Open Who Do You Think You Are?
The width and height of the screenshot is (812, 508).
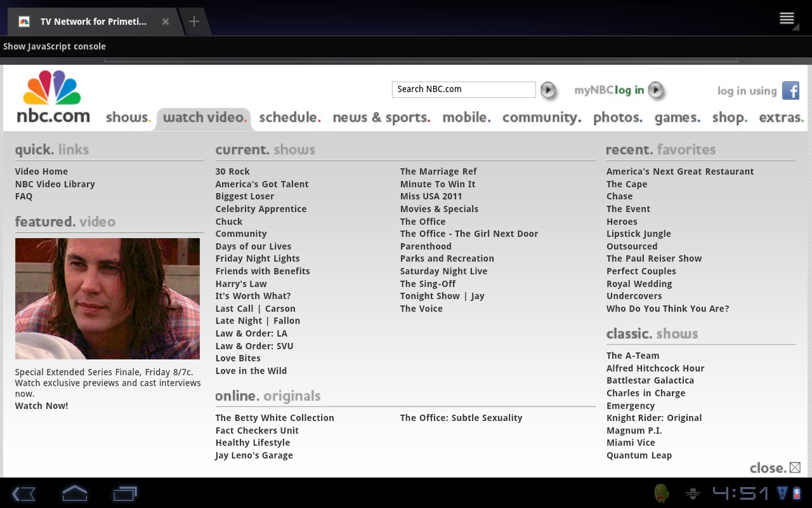668,309
